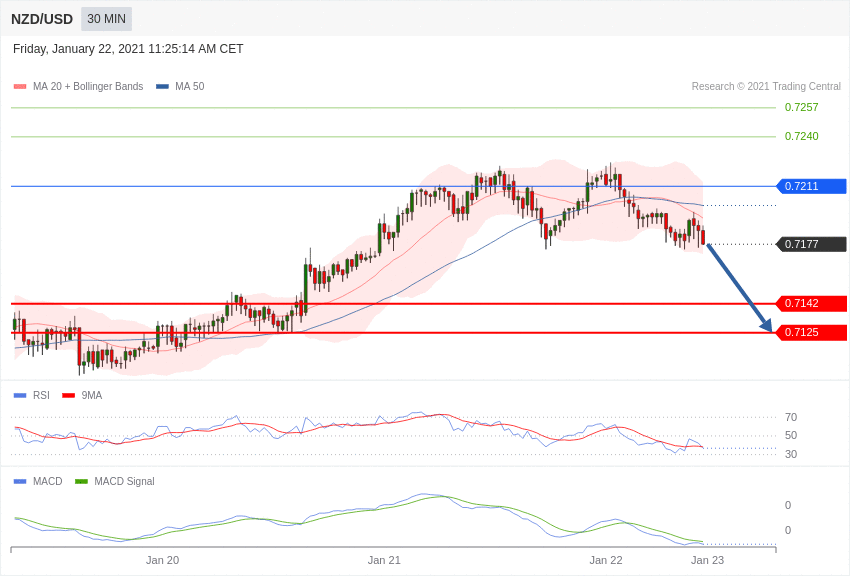This screenshot has height=576, width=850.
Task: Click the 0.7240 resistance level label
Action: 801,136
